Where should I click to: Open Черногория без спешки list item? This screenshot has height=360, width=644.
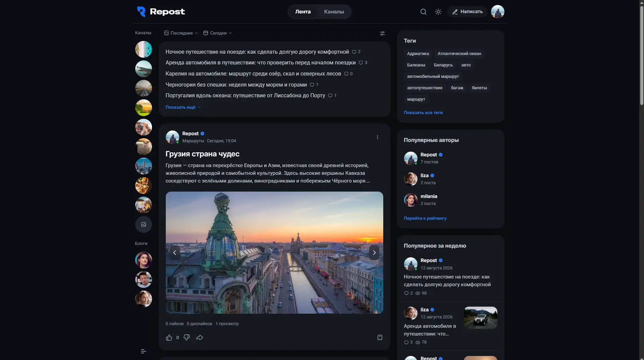point(236,85)
